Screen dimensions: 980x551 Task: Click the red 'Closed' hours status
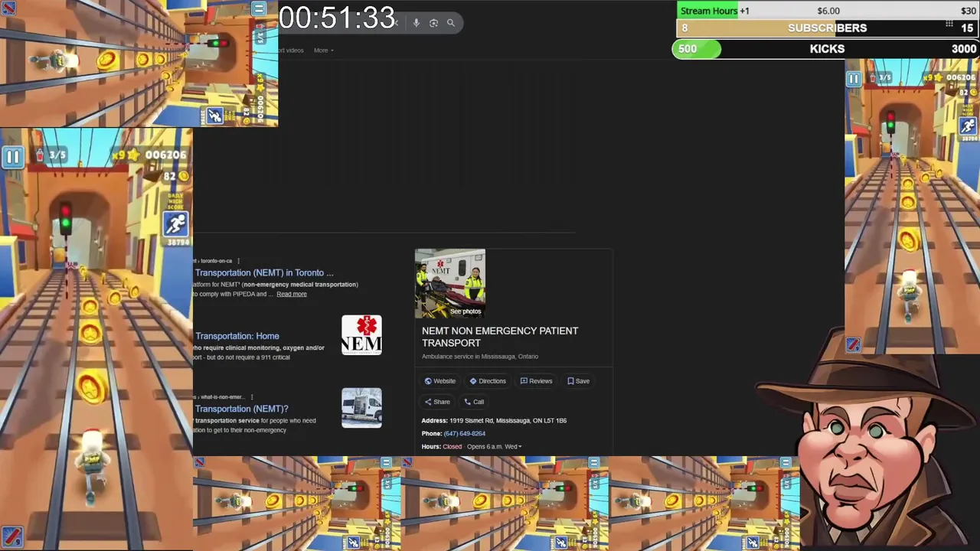(452, 447)
